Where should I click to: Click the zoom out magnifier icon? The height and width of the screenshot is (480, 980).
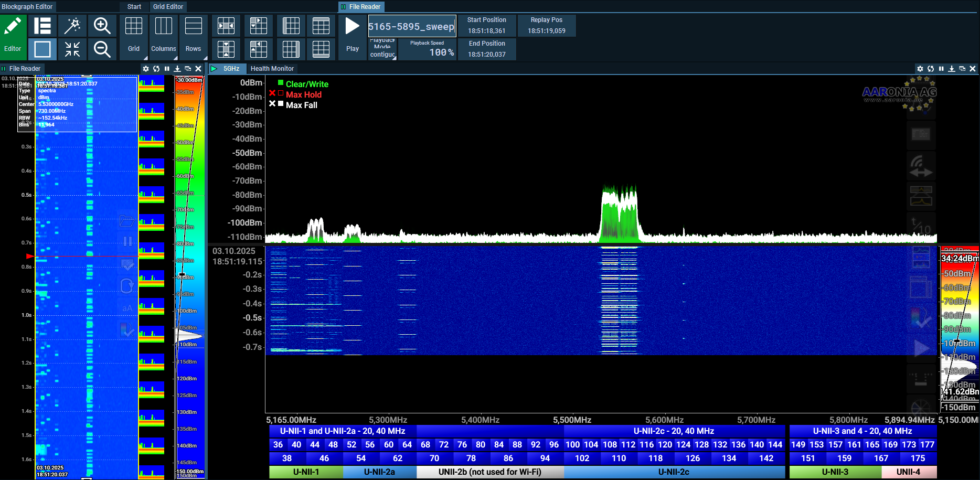102,49
